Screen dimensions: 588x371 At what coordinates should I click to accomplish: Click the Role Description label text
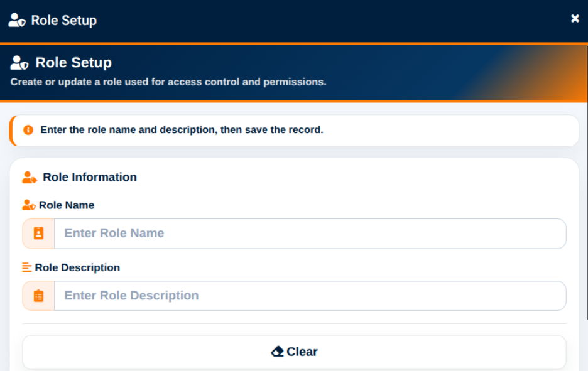point(77,267)
